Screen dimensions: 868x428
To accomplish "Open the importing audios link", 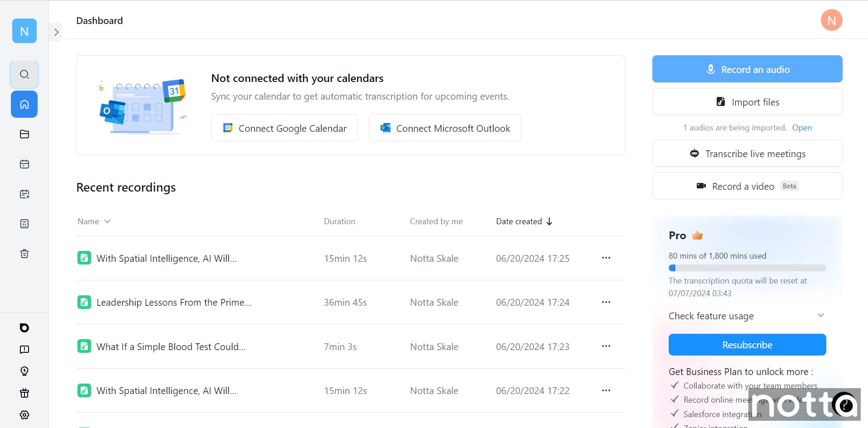I will click(x=802, y=128).
